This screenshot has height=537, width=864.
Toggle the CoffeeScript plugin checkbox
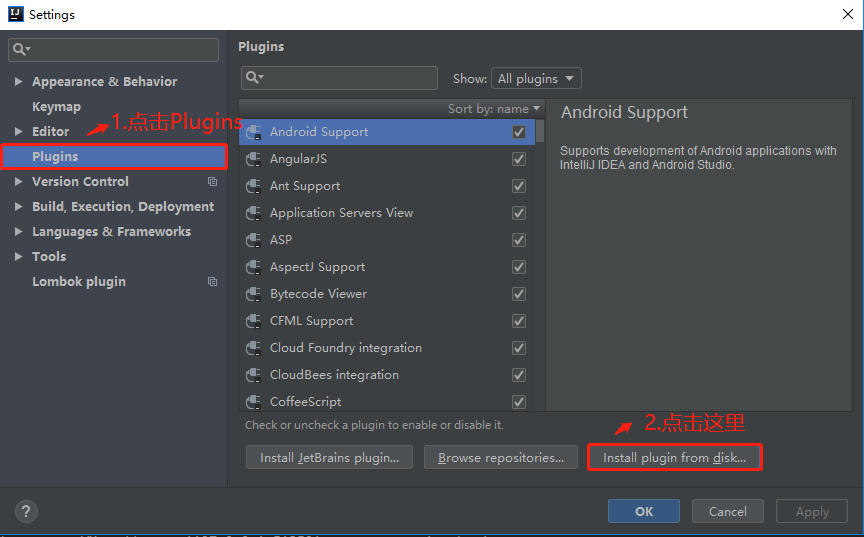pos(519,402)
